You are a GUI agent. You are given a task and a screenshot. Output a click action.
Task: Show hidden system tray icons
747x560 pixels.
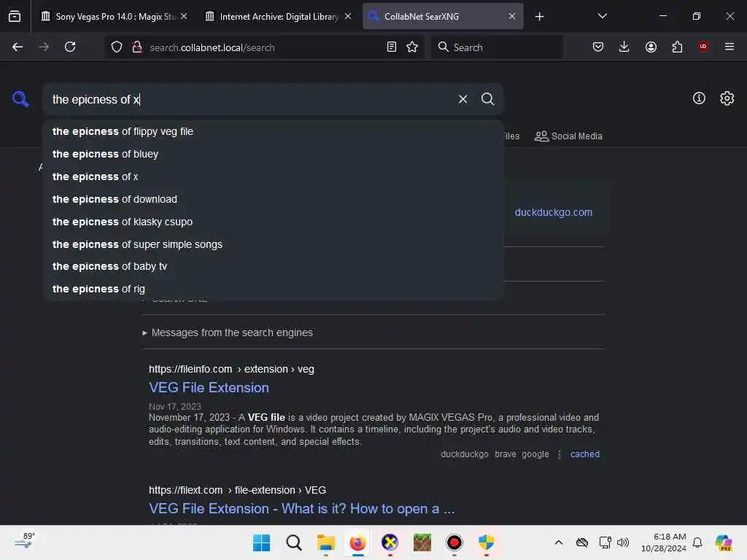558,542
